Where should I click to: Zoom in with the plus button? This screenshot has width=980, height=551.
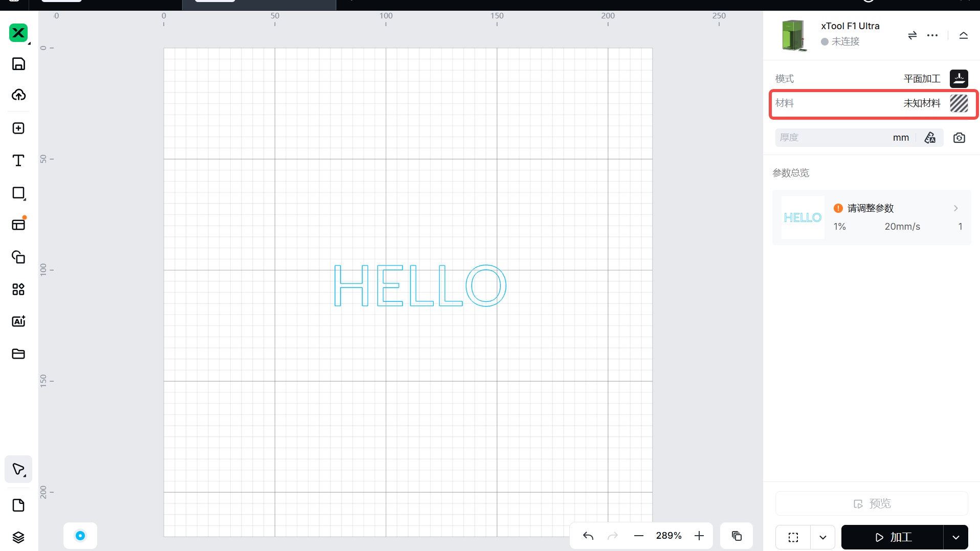point(699,536)
